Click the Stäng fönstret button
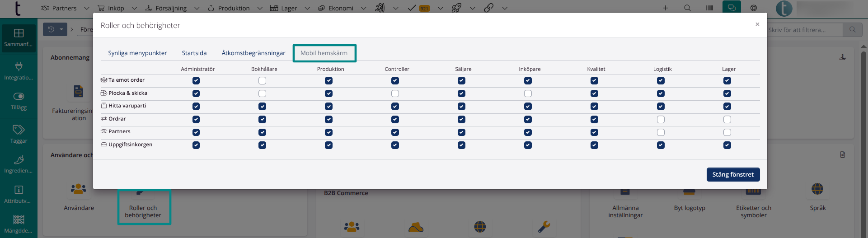This screenshot has width=868, height=238. coord(733,174)
